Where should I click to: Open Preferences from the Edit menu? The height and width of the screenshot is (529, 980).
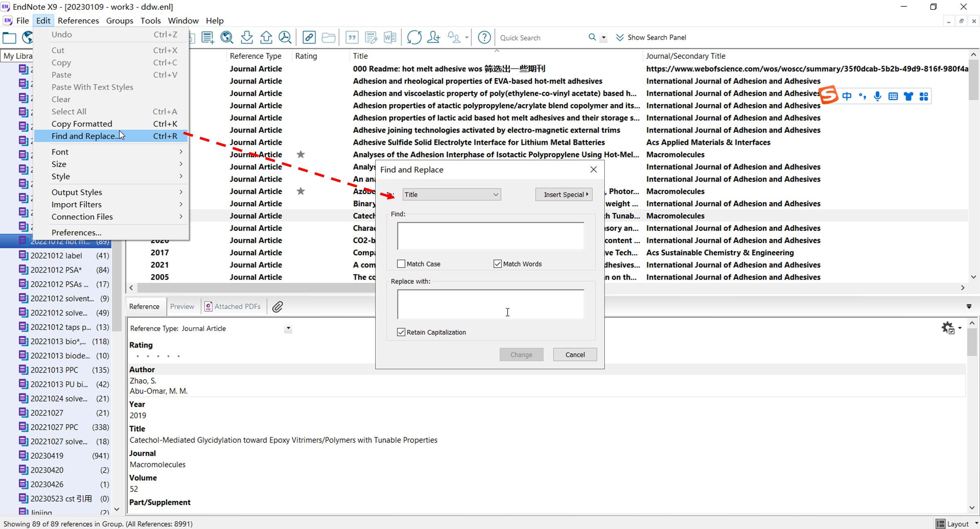tap(111, 232)
